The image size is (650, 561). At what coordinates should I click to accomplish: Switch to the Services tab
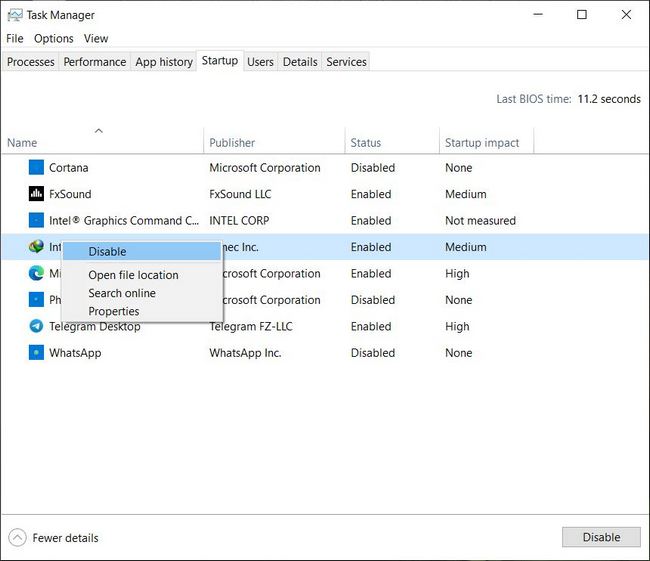coord(346,62)
